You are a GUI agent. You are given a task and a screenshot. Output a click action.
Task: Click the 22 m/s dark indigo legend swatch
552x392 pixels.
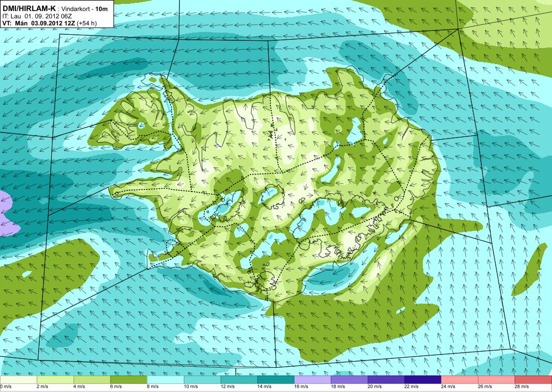pyautogui.click(x=423, y=380)
